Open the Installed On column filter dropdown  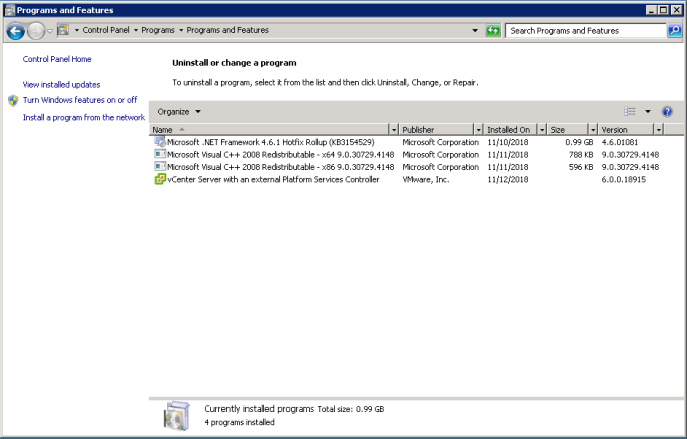click(x=542, y=130)
